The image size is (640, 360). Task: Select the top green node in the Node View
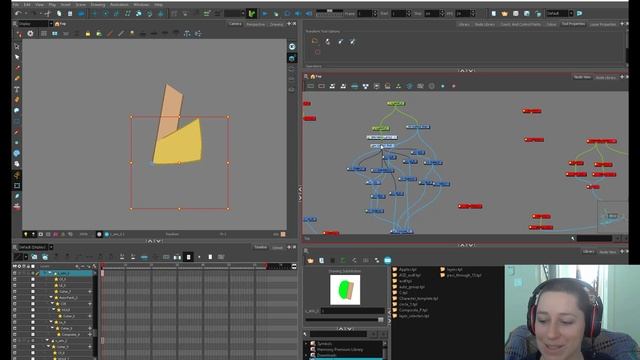396,104
